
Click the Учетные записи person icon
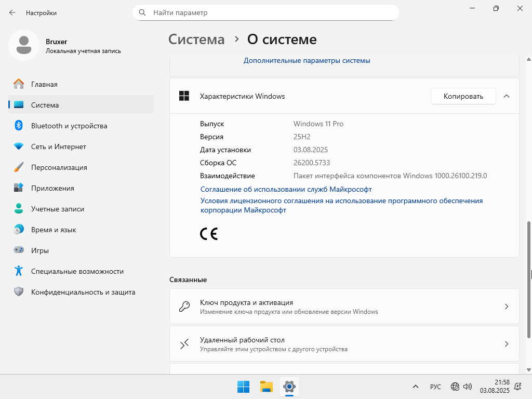pos(19,208)
